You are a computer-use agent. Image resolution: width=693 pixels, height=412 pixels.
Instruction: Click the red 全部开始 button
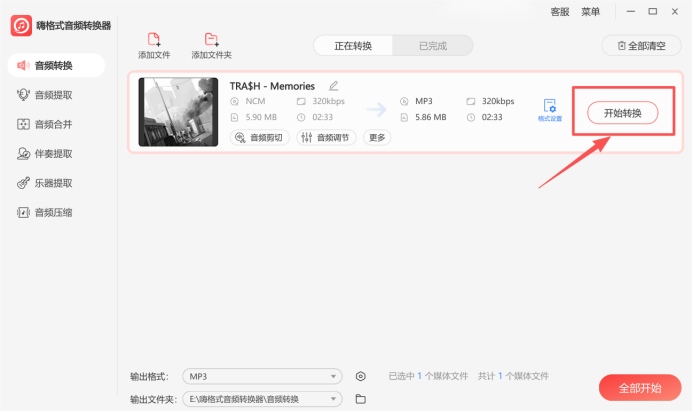pos(640,388)
